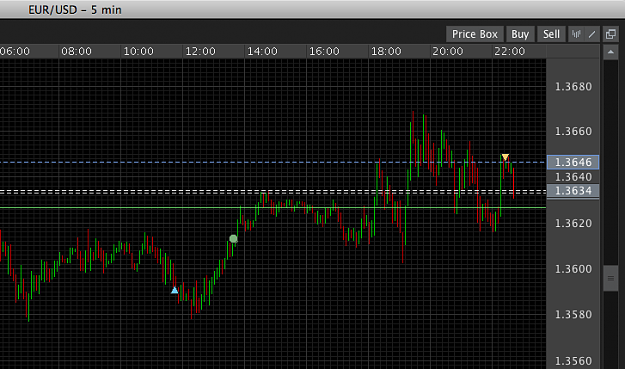Click the 18:00 time axis label

coord(386,51)
